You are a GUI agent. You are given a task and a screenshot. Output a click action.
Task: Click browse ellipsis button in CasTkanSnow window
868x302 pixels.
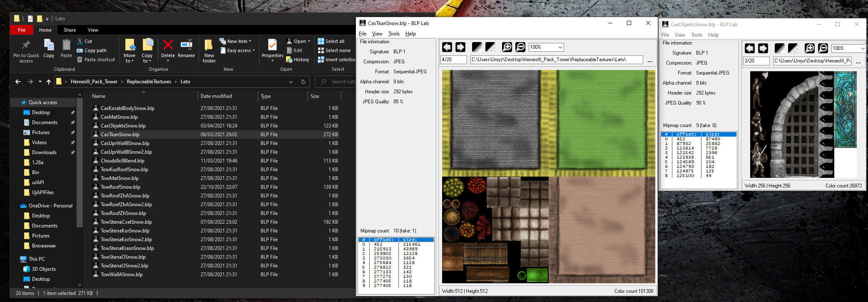649,61
